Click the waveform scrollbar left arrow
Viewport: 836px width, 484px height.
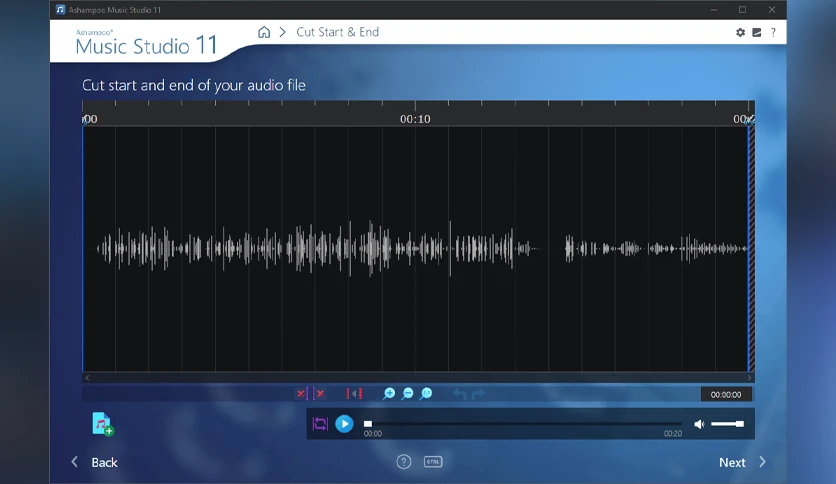87,377
